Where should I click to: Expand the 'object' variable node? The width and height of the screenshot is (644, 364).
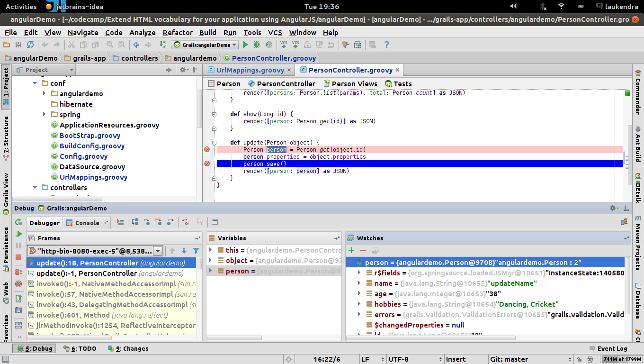click(211, 261)
